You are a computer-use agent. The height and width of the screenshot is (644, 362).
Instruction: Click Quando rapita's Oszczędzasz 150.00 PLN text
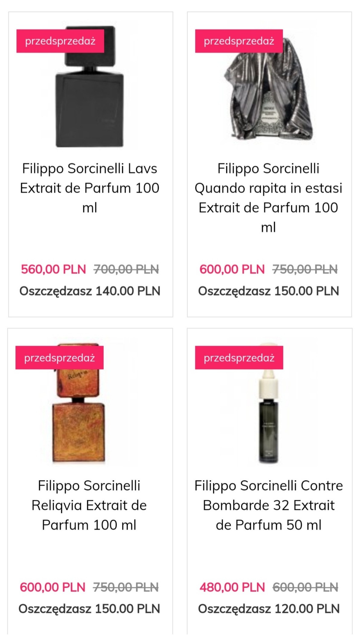[268, 291]
